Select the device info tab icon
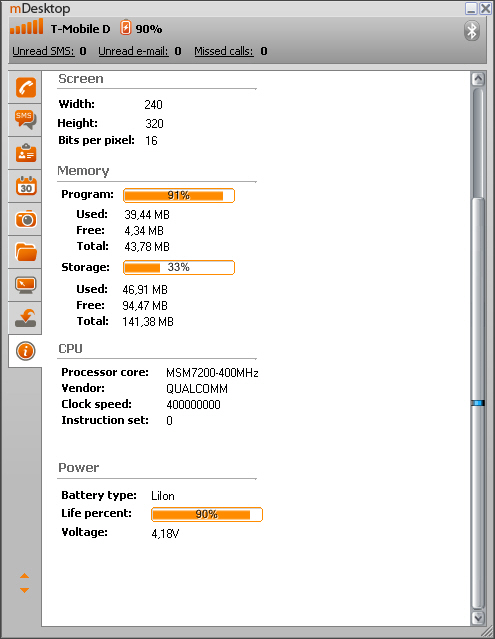 (26, 351)
